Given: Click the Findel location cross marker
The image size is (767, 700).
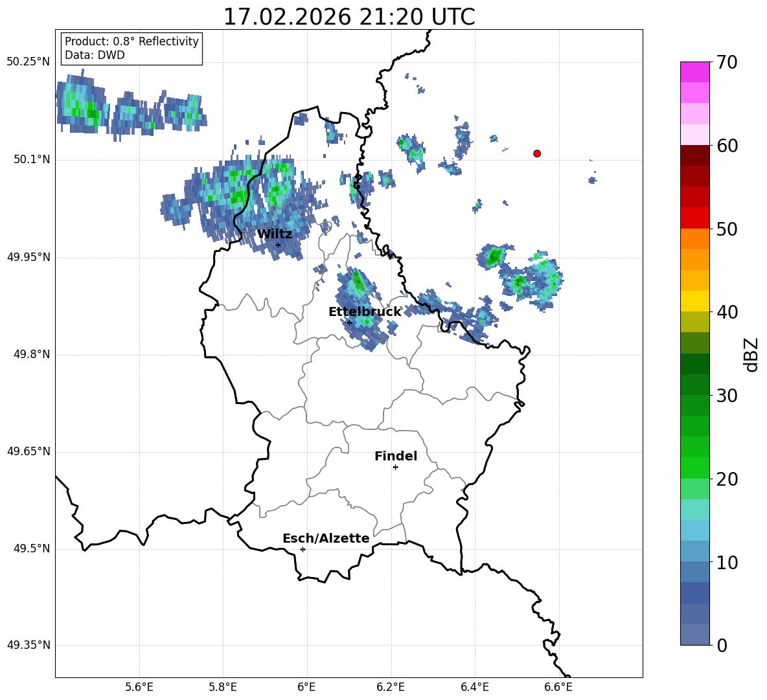Looking at the screenshot, I should (x=395, y=468).
